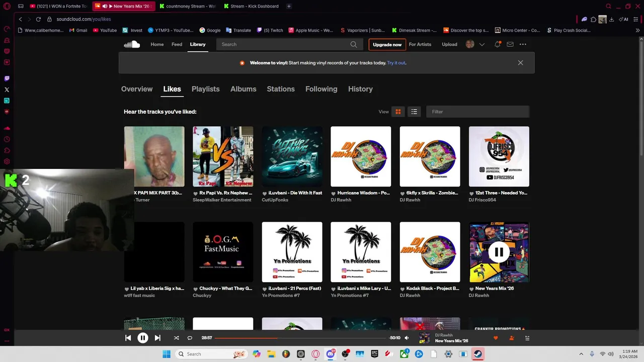
Task: Expand the bookmarks overflow chevron
Action: (x=638, y=30)
